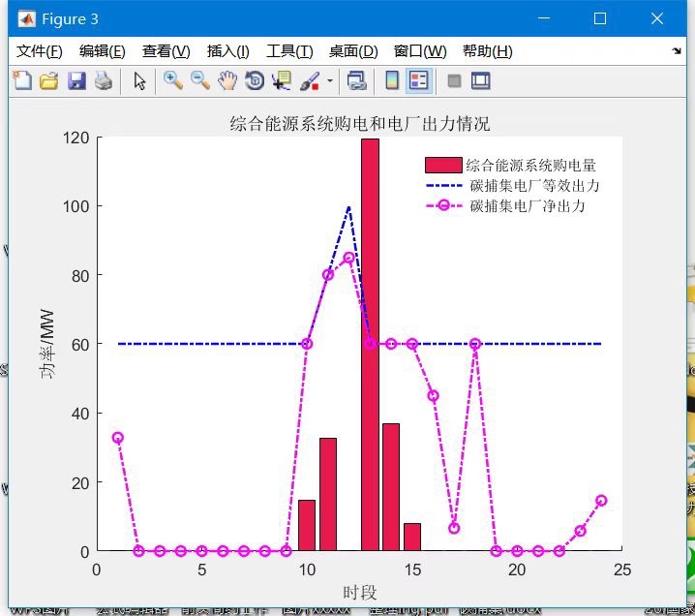
Task: Close the Figure 3 window
Action: [x=657, y=18]
